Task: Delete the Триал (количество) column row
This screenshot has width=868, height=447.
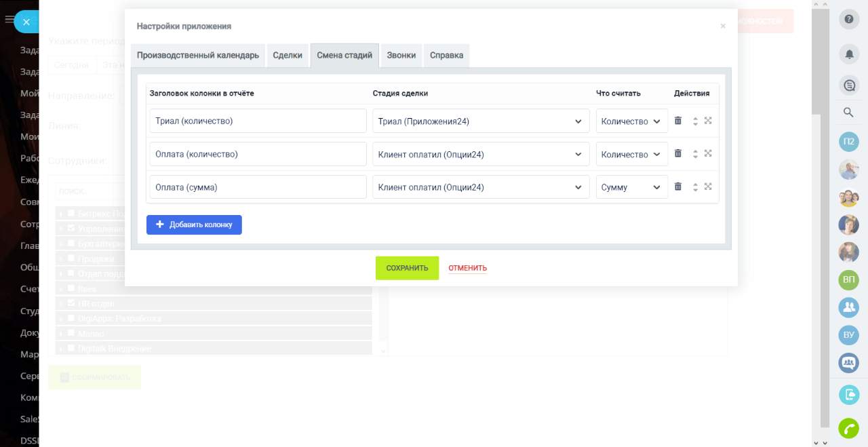Action: [677, 121]
